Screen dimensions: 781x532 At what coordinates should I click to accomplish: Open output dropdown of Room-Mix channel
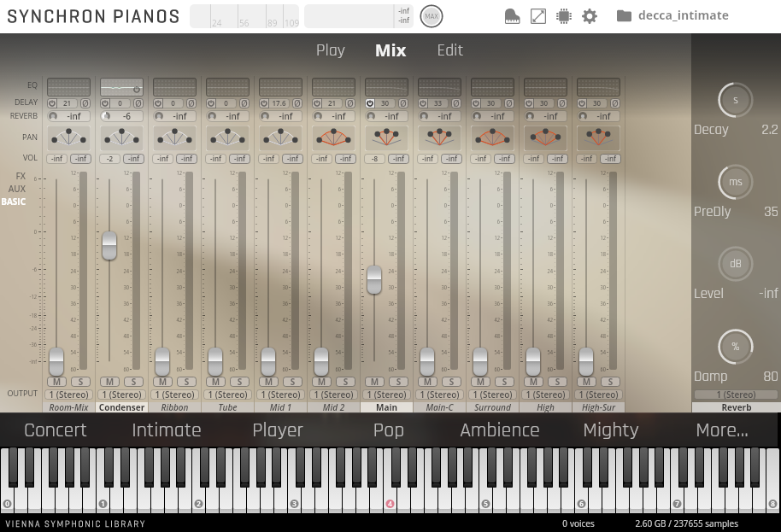click(68, 395)
